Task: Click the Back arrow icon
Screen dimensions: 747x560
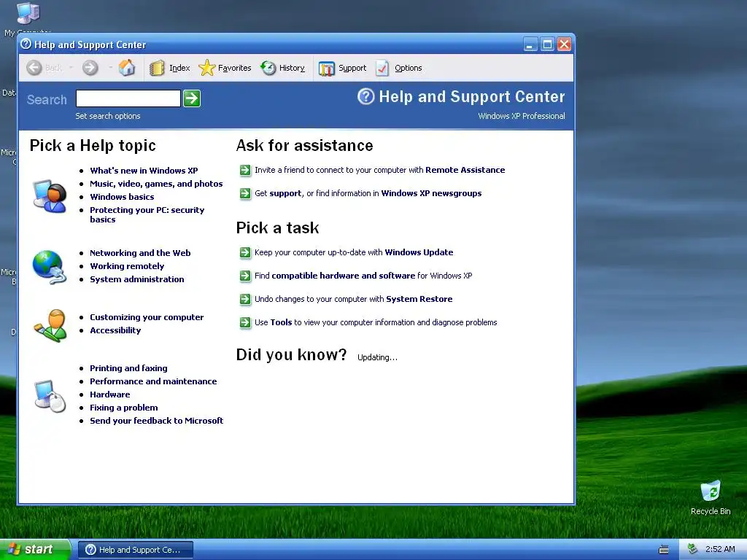Action: pos(34,68)
